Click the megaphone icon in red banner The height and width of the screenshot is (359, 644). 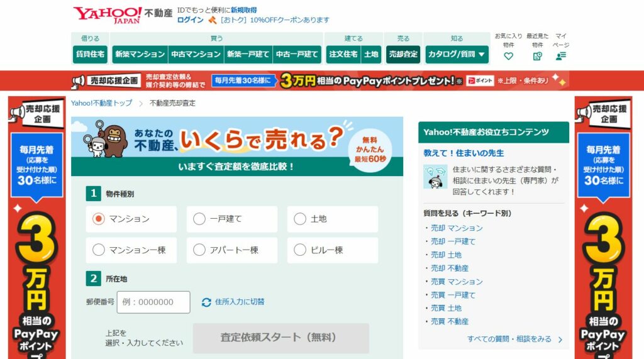tap(78, 81)
